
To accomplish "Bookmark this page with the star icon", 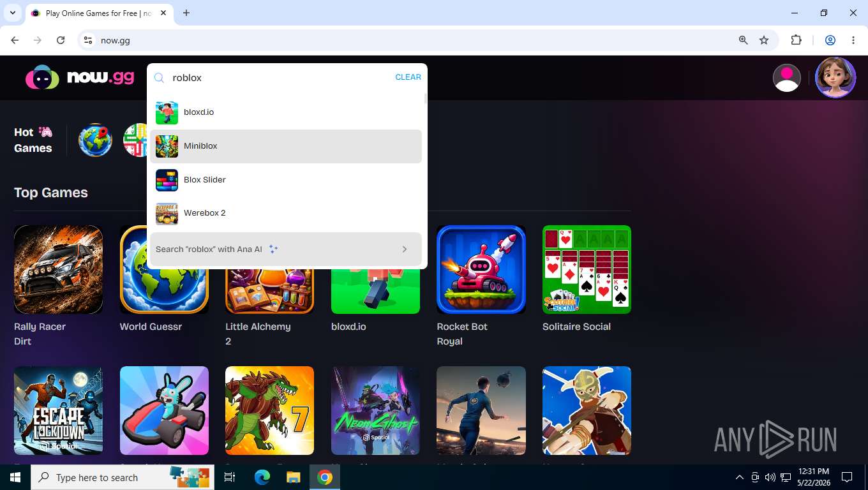I will (764, 40).
